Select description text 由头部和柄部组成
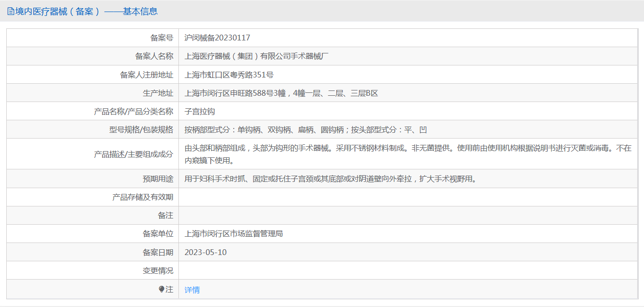 [215, 148]
